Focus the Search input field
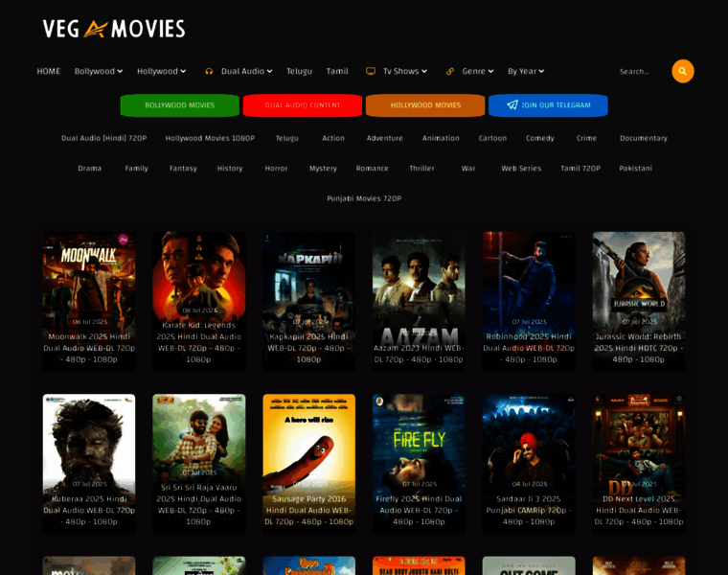The width and height of the screenshot is (728, 575). point(642,72)
